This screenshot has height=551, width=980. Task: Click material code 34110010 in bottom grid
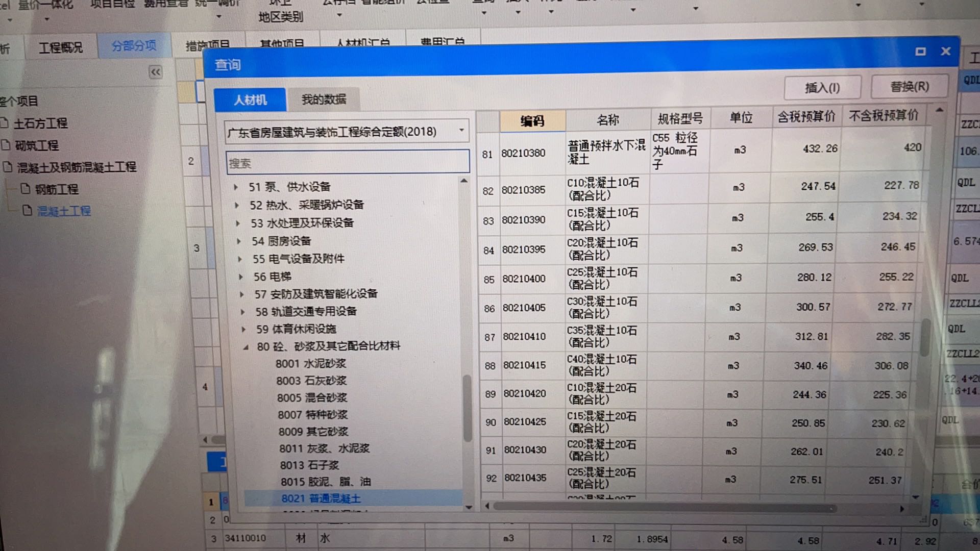pos(246,538)
